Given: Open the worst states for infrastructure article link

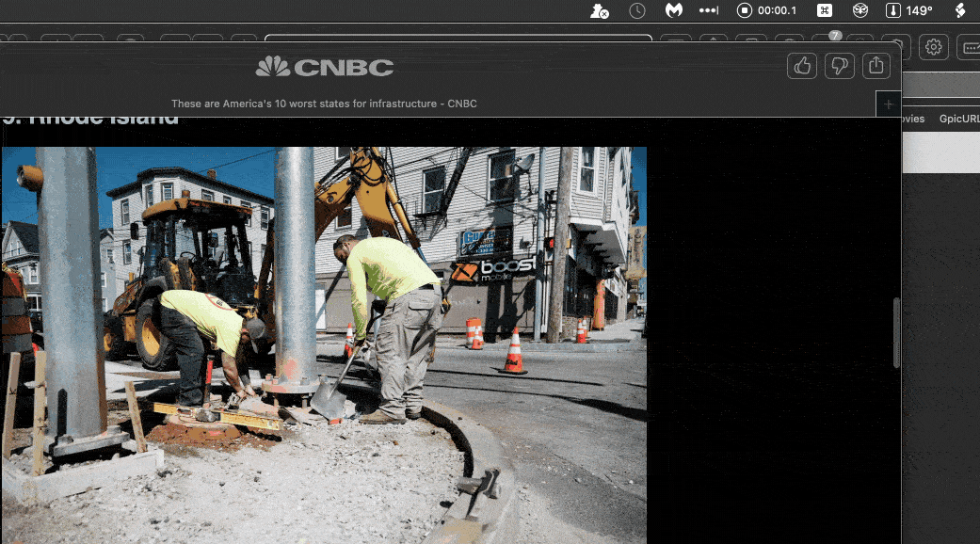Looking at the screenshot, I should click(325, 104).
